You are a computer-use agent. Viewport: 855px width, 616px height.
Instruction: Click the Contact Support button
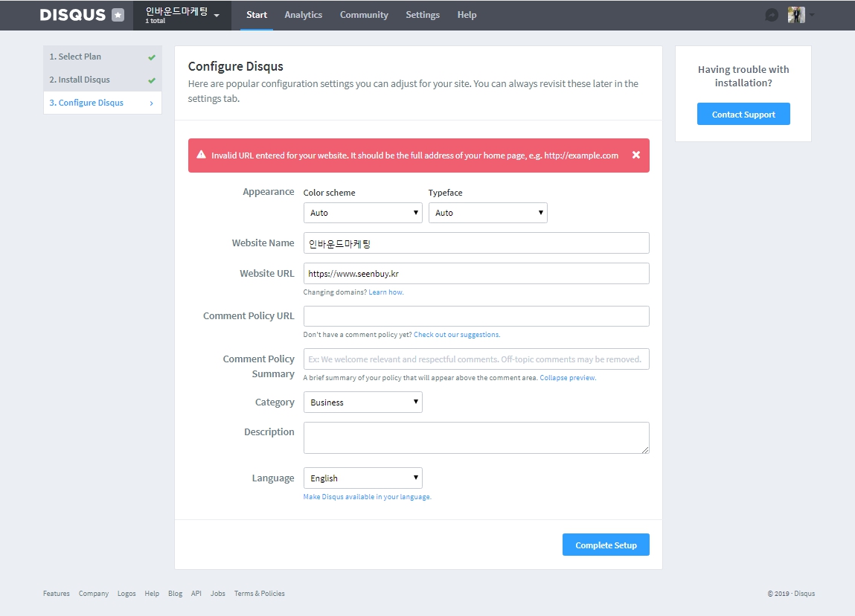click(743, 115)
